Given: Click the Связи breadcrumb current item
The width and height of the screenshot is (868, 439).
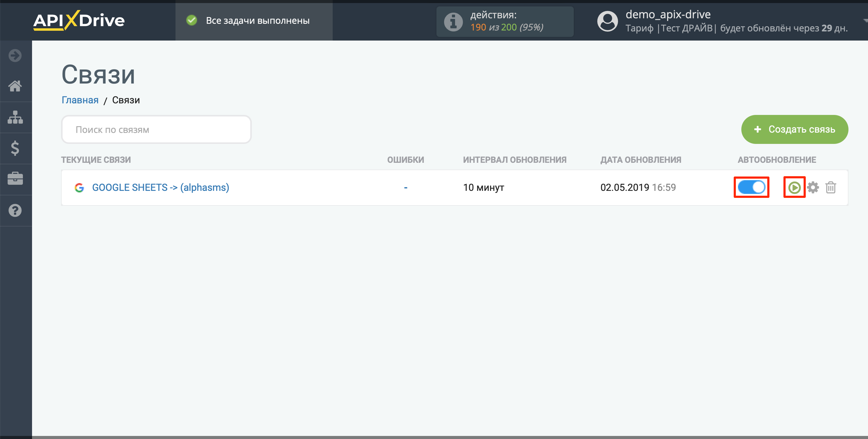Looking at the screenshot, I should pyautogui.click(x=126, y=100).
